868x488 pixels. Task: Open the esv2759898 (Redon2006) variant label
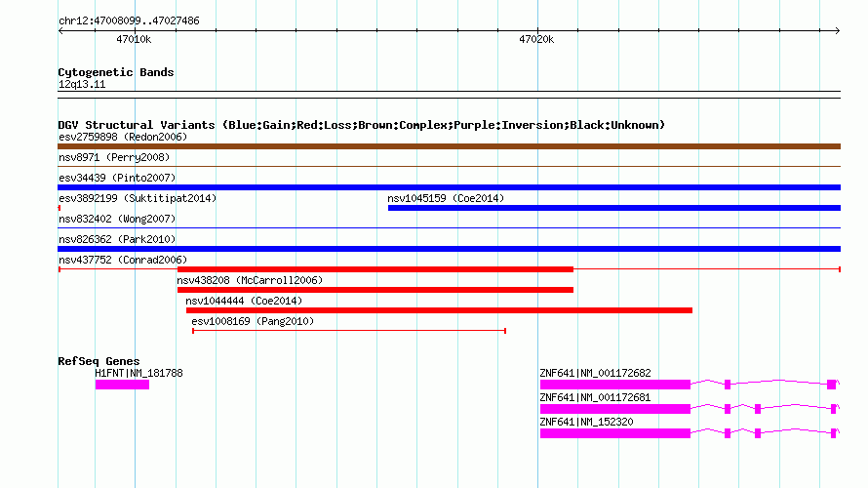[123, 137]
